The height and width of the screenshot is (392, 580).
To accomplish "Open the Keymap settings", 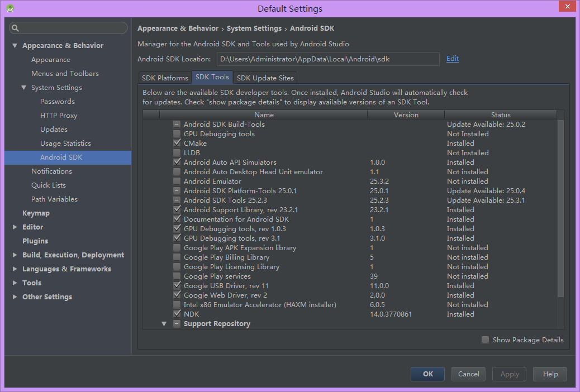I will pos(36,213).
